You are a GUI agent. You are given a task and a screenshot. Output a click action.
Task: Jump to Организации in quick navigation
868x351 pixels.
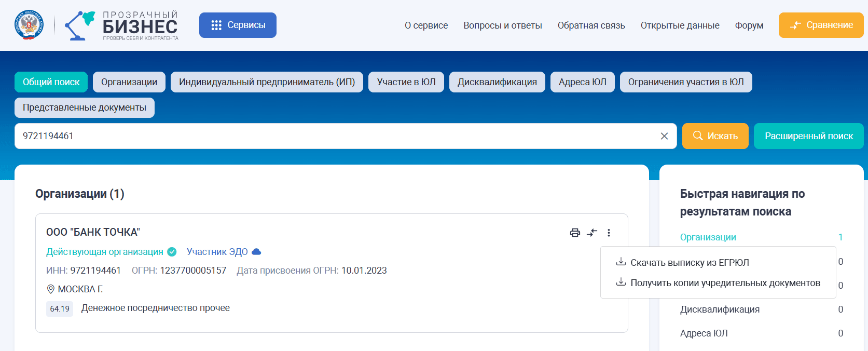[x=708, y=237]
